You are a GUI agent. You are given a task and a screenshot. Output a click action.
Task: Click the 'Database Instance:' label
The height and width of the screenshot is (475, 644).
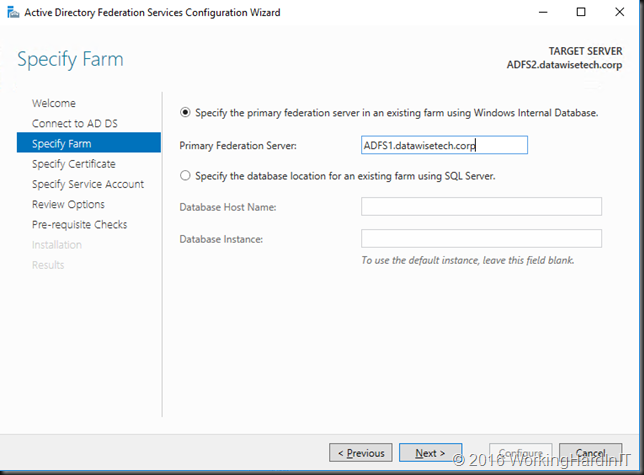221,239
